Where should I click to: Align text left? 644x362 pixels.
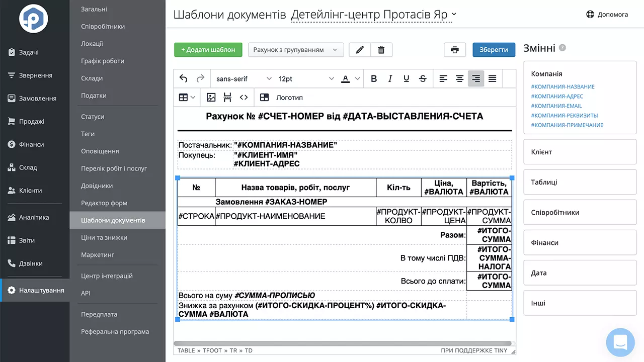click(x=443, y=78)
